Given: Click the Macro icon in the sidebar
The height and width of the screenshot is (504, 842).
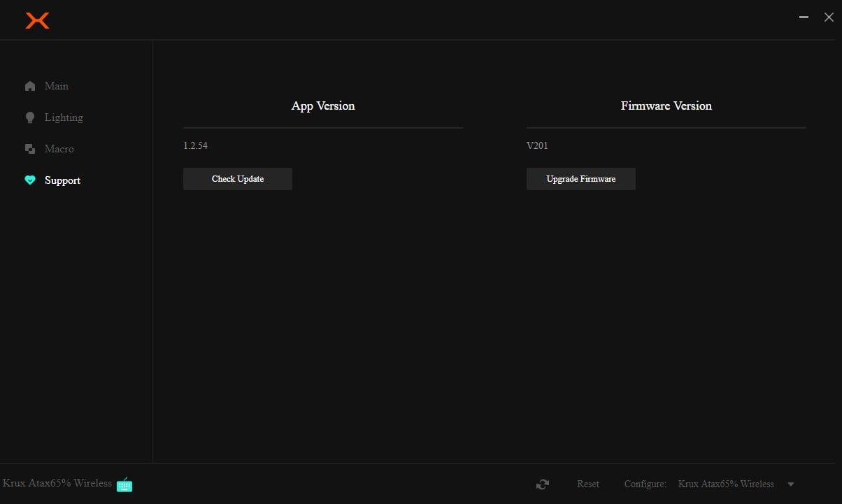Looking at the screenshot, I should pos(30,149).
